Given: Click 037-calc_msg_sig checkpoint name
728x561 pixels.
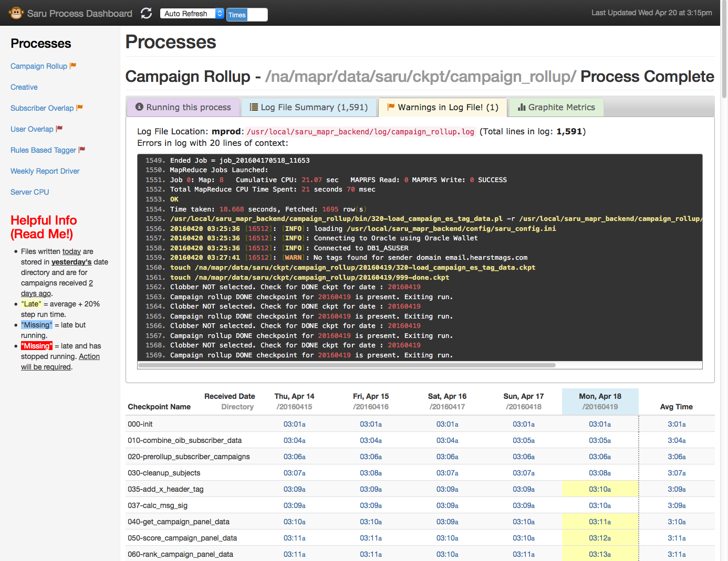Looking at the screenshot, I should coord(158,505).
